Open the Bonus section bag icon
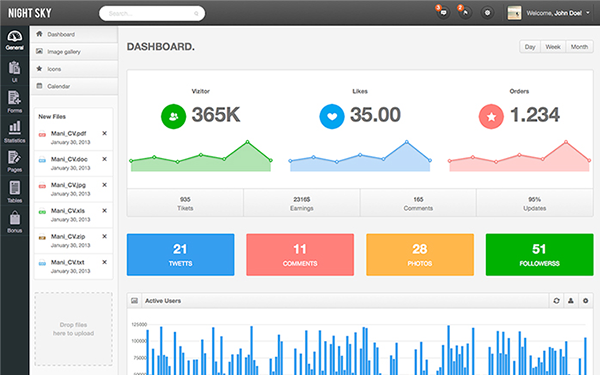 [x=15, y=218]
